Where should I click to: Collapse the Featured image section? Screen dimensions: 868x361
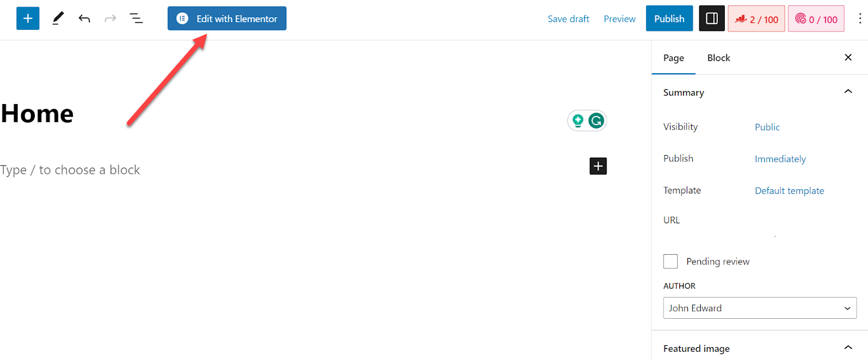pos(848,347)
